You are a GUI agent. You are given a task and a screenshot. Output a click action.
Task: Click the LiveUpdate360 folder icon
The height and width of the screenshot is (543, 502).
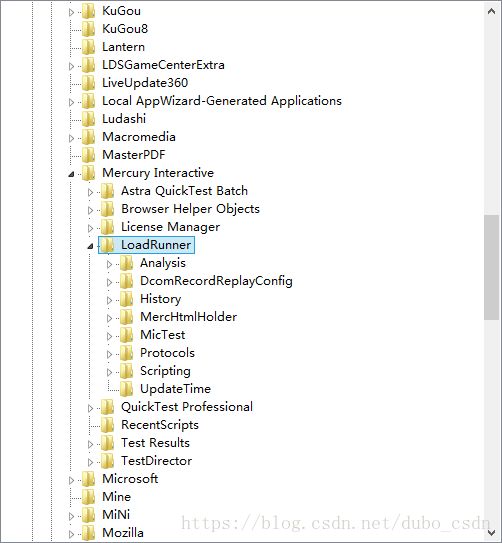(89, 83)
